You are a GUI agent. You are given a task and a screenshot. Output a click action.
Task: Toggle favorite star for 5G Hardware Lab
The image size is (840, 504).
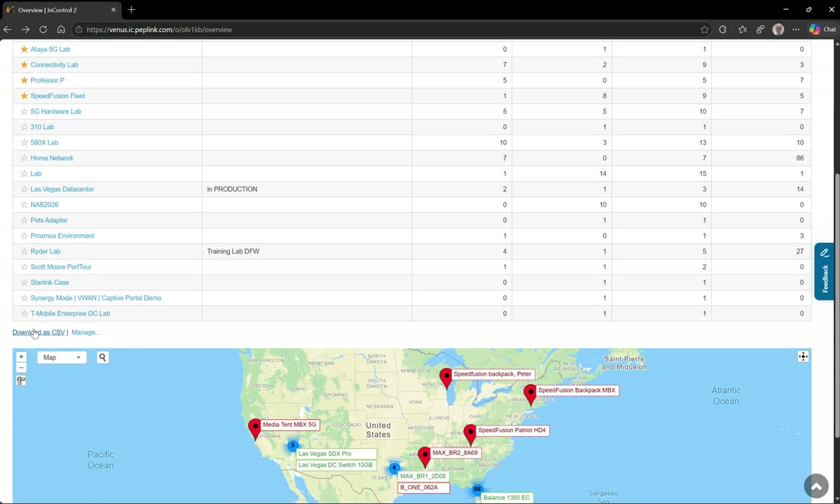[x=24, y=111]
